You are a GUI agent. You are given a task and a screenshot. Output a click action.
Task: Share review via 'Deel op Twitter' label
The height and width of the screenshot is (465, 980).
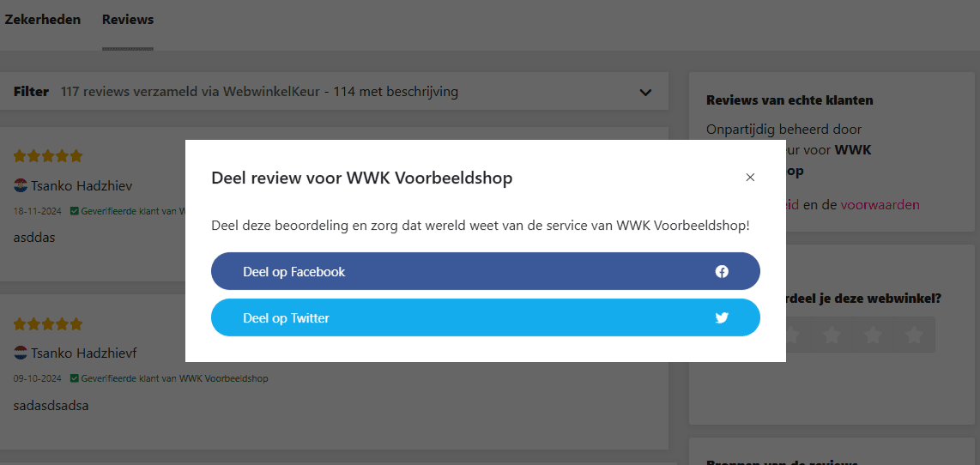tap(286, 318)
